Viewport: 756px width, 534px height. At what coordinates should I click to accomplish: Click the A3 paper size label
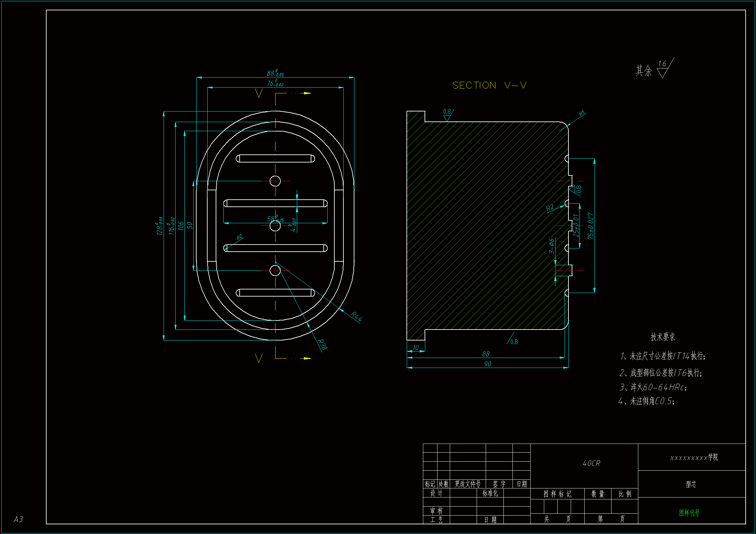18,519
